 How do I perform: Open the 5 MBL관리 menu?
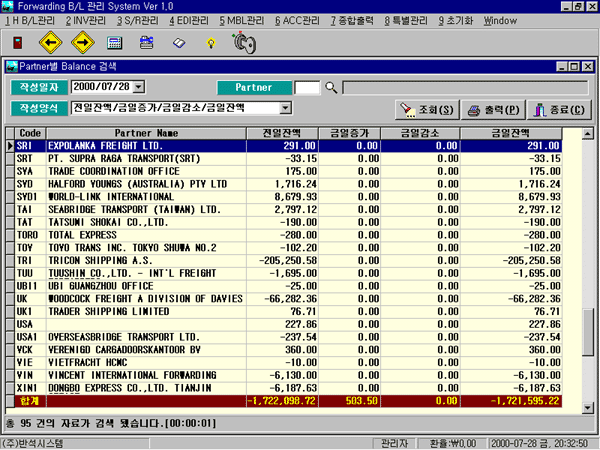[x=242, y=21]
